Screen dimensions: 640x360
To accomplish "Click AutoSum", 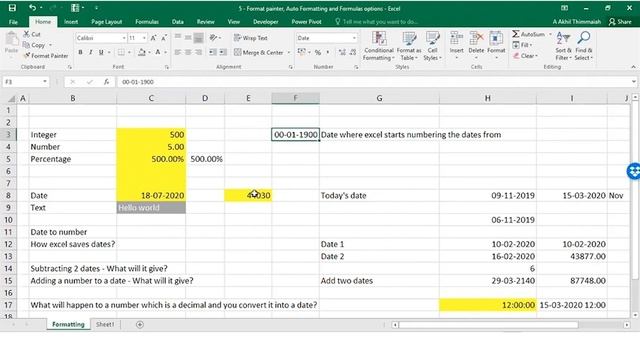I will pos(529,34).
